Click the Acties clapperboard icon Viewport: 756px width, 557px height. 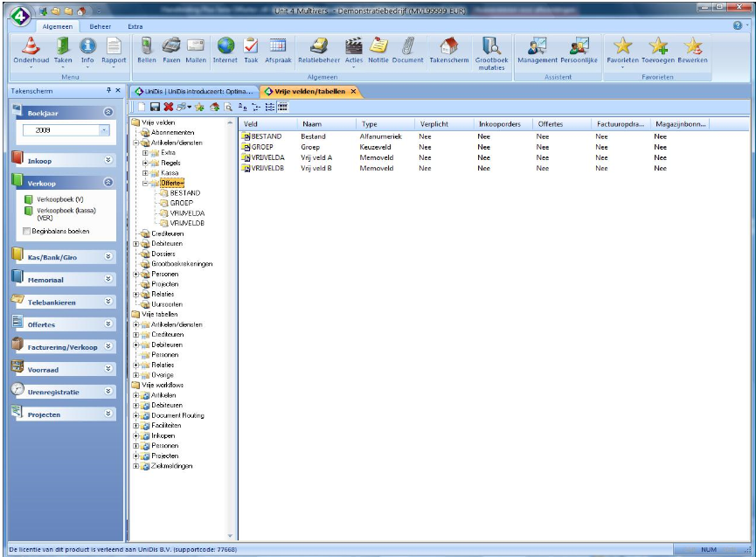[353, 46]
